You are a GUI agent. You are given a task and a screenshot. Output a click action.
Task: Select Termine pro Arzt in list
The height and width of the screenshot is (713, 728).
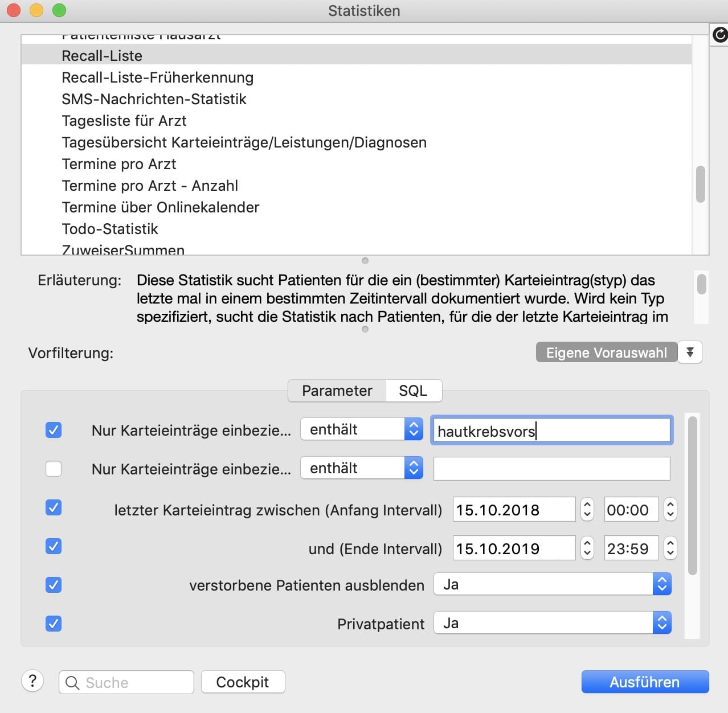[x=119, y=164]
